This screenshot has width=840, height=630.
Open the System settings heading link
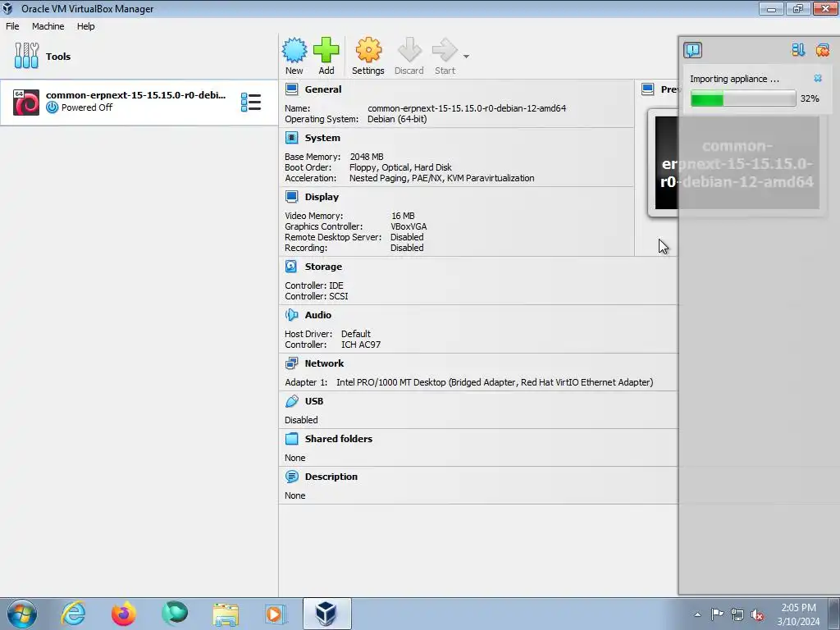(x=322, y=138)
